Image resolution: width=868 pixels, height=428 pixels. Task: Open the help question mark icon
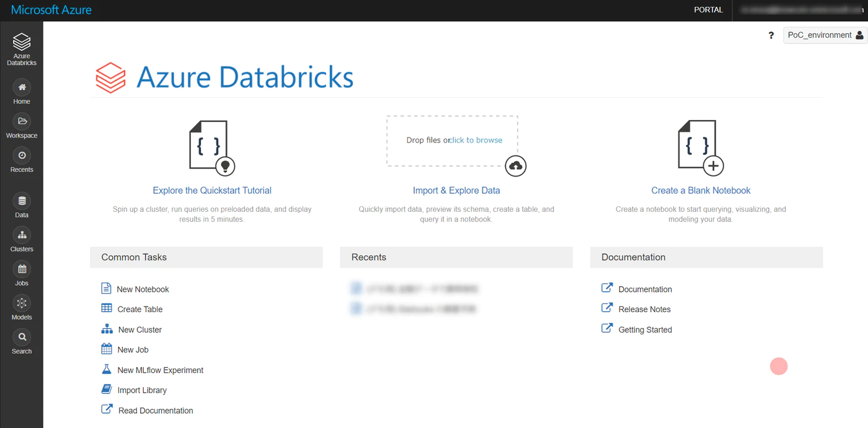[x=771, y=36]
